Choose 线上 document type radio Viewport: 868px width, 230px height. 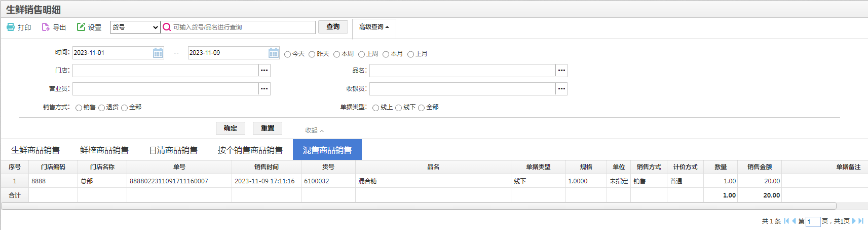[375, 108]
